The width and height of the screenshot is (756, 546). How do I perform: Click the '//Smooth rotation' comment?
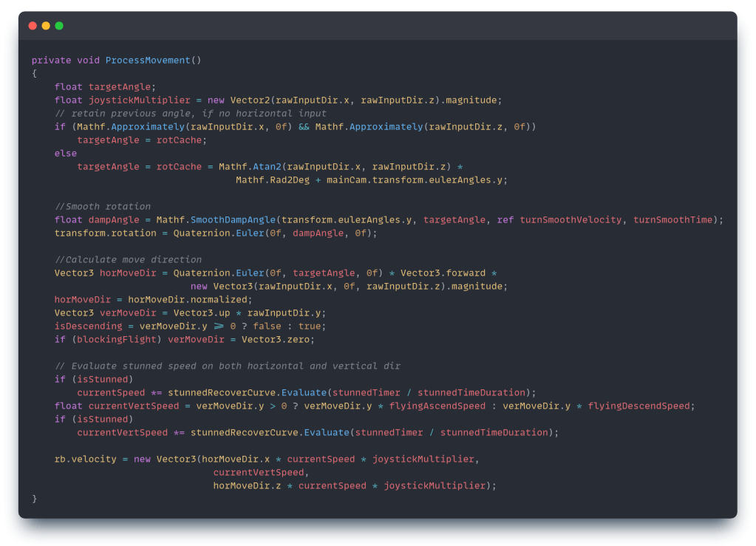102,206
